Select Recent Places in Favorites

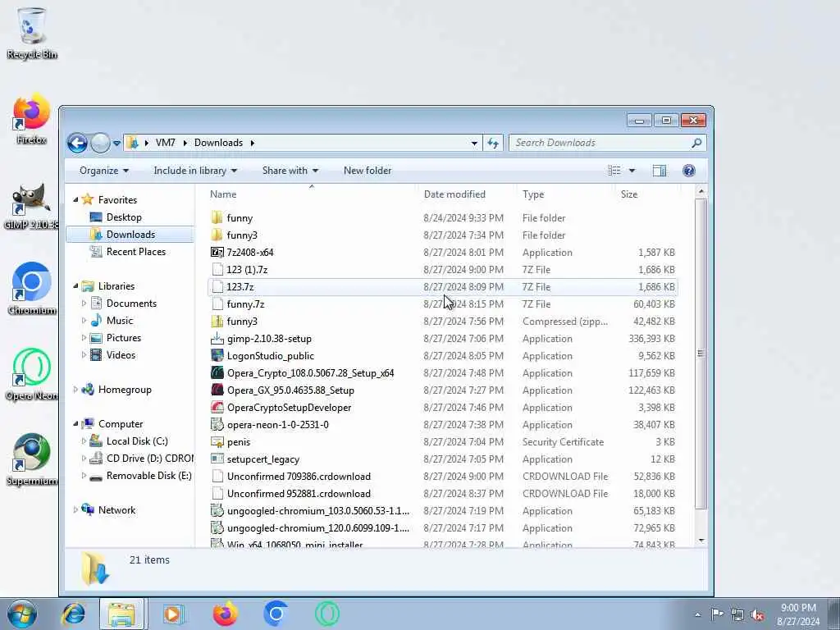[136, 252]
